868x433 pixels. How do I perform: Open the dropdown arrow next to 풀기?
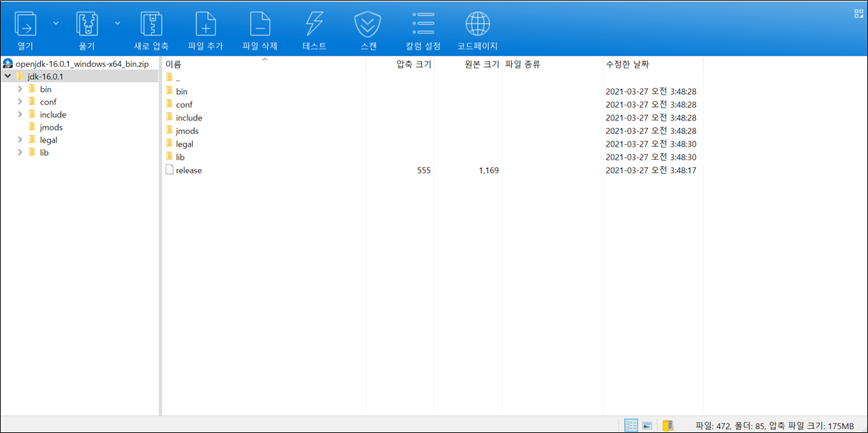[x=118, y=23]
